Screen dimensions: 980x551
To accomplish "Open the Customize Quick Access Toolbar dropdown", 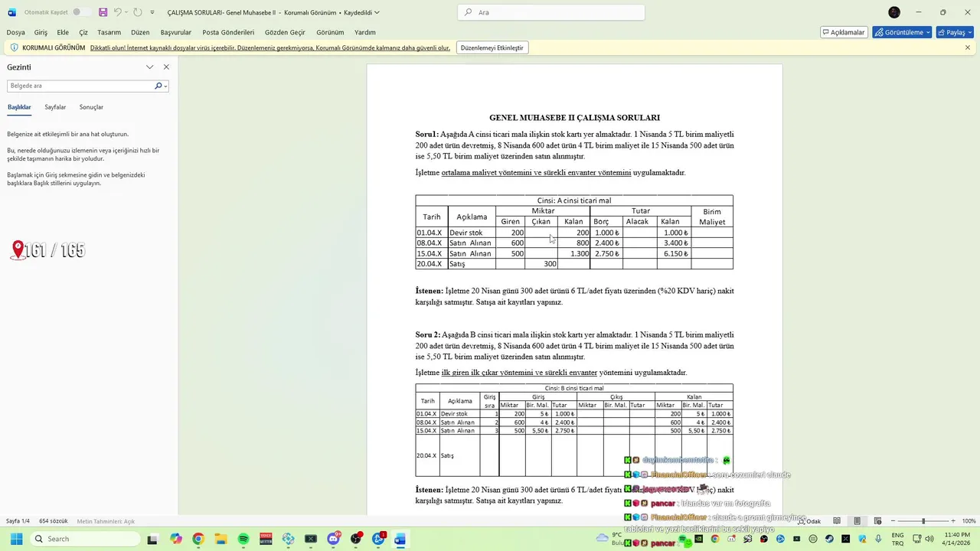I will 152,12.
